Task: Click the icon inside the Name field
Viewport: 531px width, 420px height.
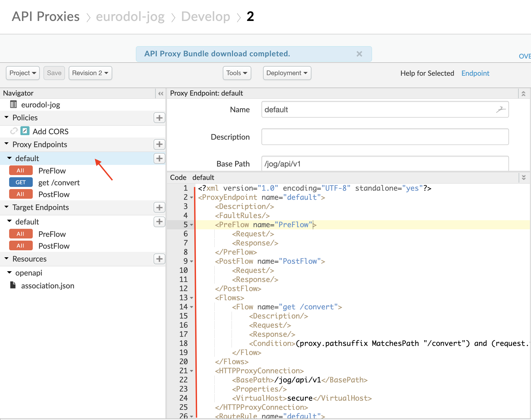Action: point(500,109)
